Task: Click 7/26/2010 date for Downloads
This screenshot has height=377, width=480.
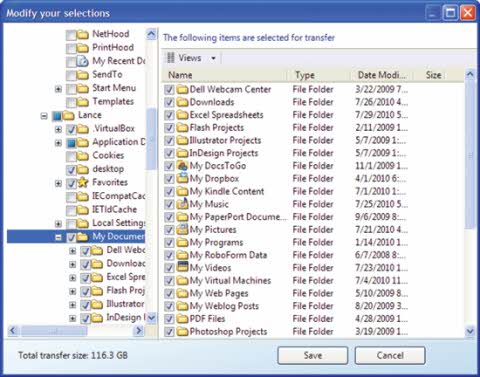Action: click(x=381, y=102)
